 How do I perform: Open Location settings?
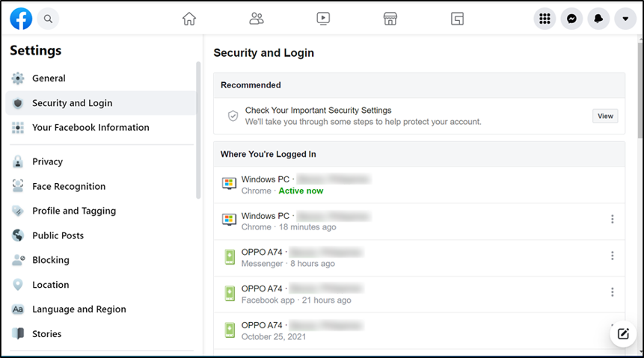[x=101, y=285]
